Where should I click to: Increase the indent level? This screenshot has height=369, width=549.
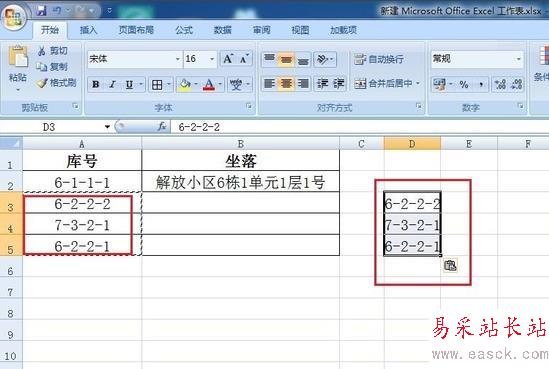pyautogui.click(x=339, y=84)
